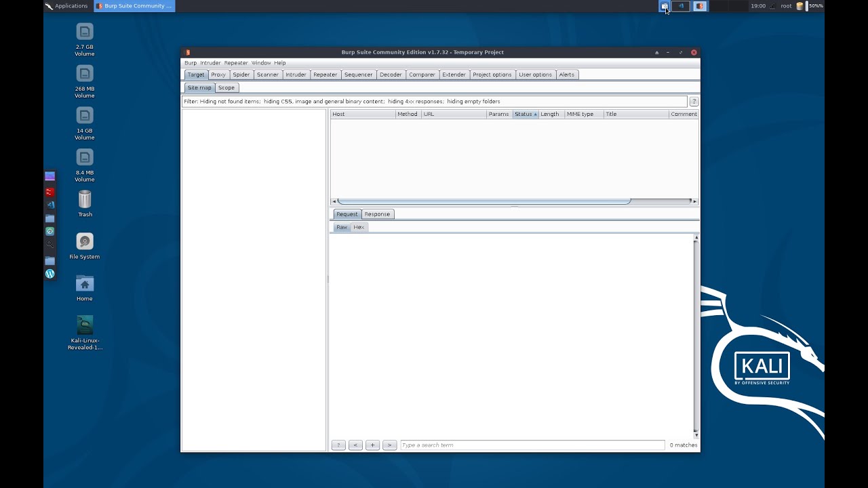The height and width of the screenshot is (488, 868).
Task: Open the WordPress icon in side dock
Action: tap(50, 274)
